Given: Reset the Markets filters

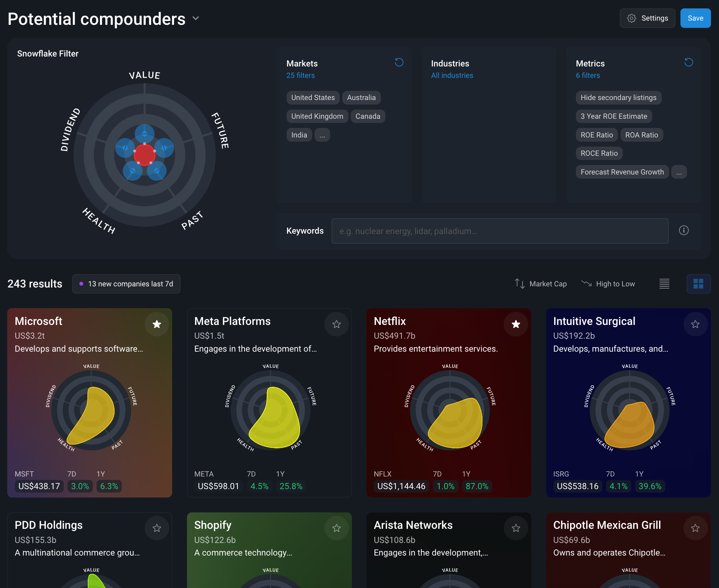Looking at the screenshot, I should (x=399, y=62).
